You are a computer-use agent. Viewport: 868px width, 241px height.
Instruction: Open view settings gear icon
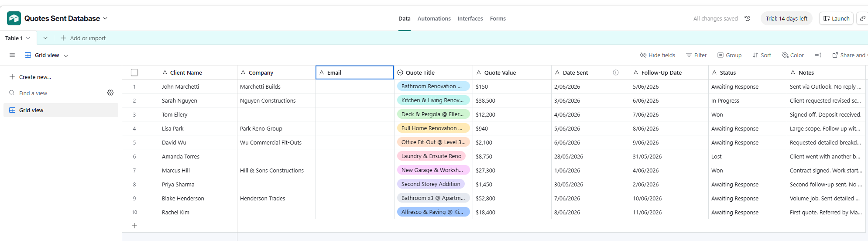(x=110, y=93)
